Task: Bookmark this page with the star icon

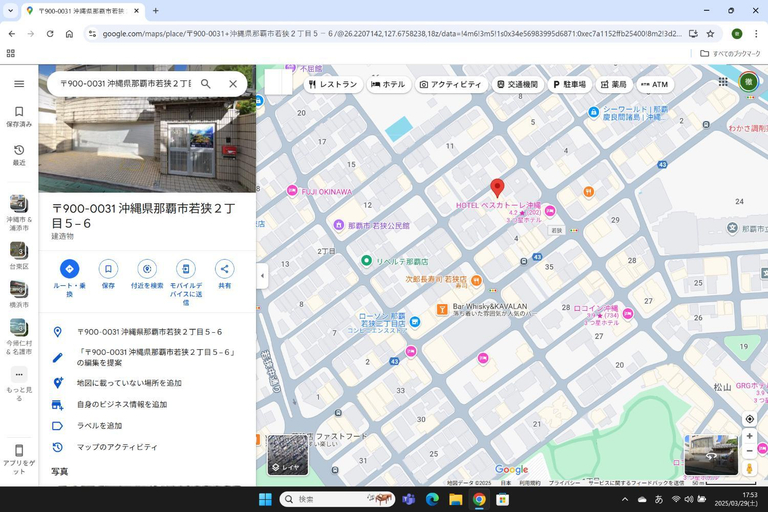Action: 710,34
